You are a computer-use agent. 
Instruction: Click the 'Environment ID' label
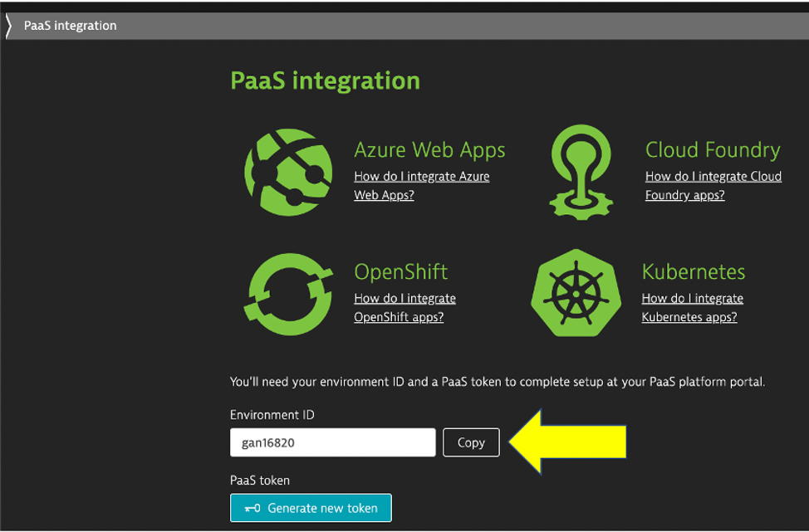pyautogui.click(x=272, y=415)
